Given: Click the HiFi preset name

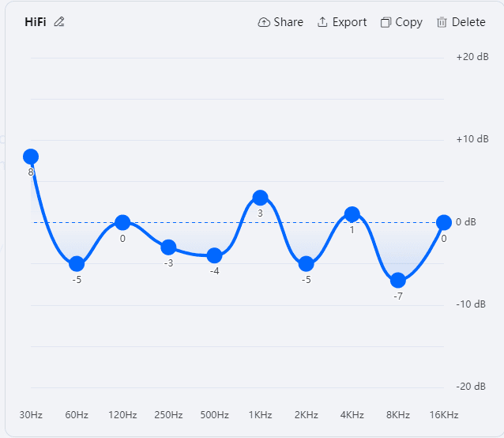Looking at the screenshot, I should coord(36,22).
